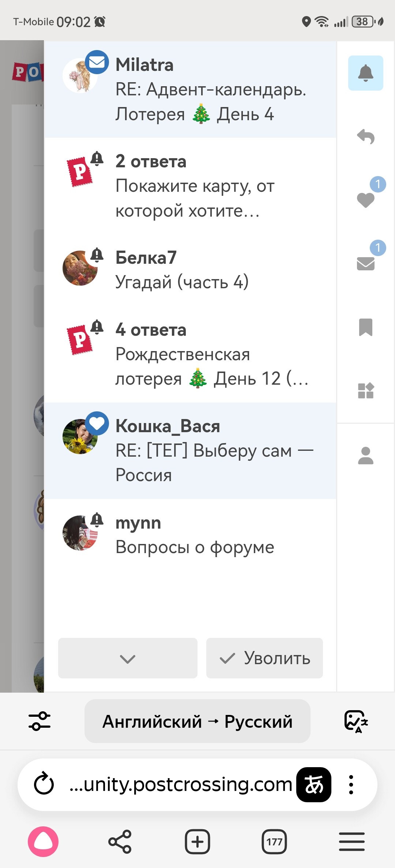Open the 177 tabs switcher

coord(274,842)
